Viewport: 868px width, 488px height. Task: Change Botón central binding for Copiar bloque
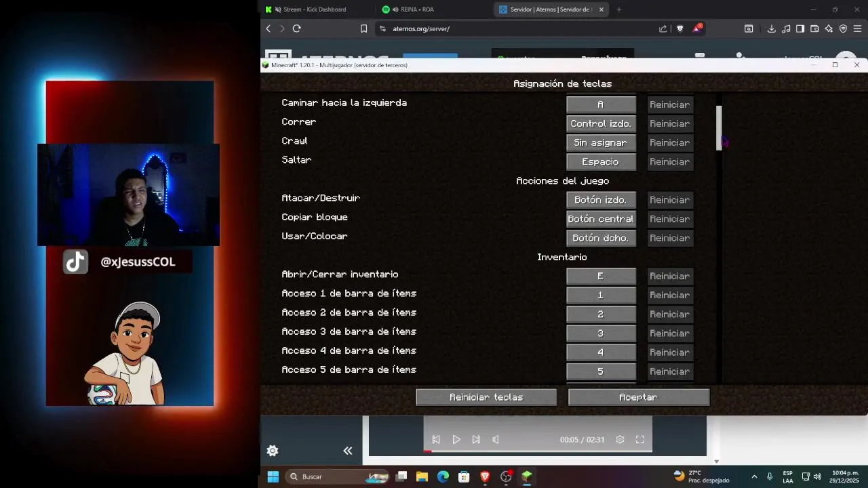601,219
